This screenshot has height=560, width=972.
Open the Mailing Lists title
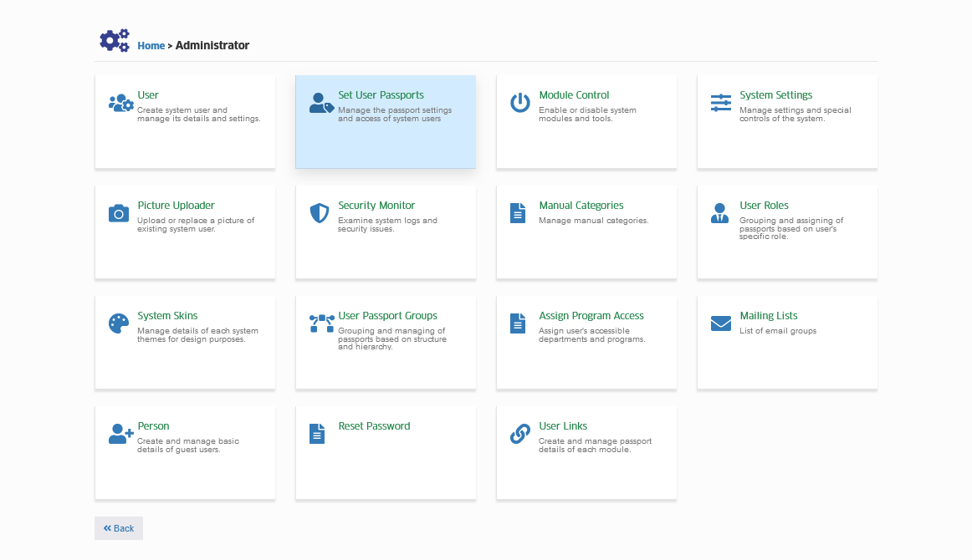[x=769, y=316]
